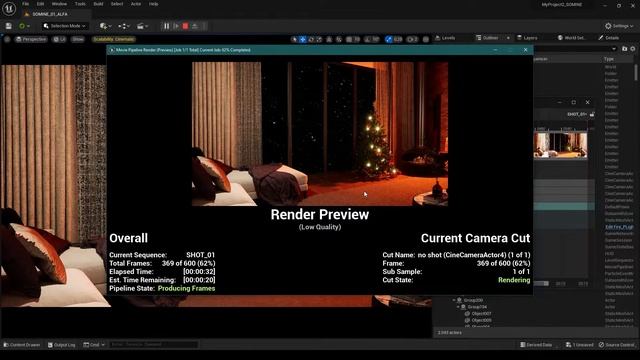Click the Perspective viewport button
The height and width of the screenshot is (360, 640).
(31, 39)
